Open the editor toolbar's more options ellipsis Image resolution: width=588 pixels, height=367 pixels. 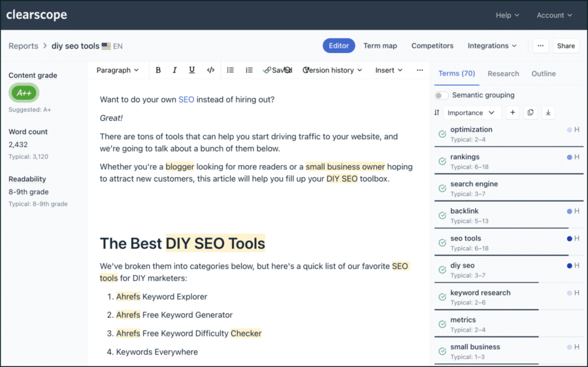coord(419,70)
